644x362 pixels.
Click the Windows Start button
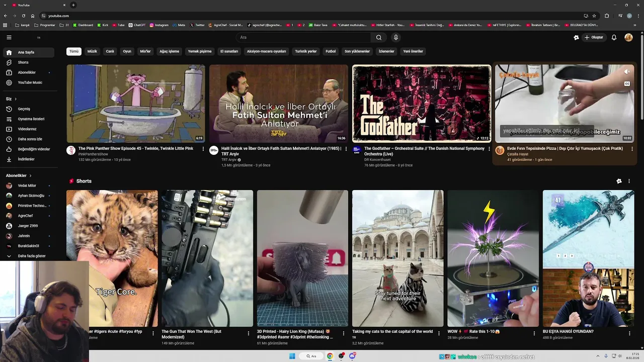click(292, 356)
